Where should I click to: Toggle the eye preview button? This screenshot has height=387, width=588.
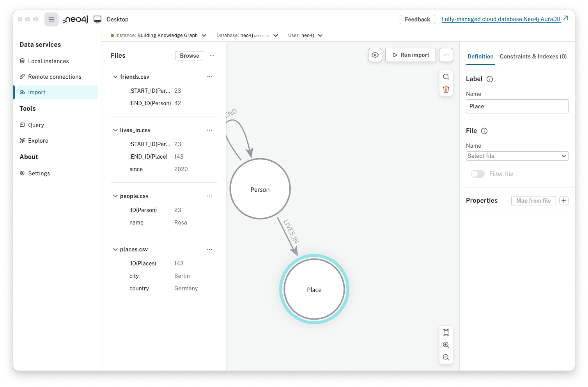point(375,55)
